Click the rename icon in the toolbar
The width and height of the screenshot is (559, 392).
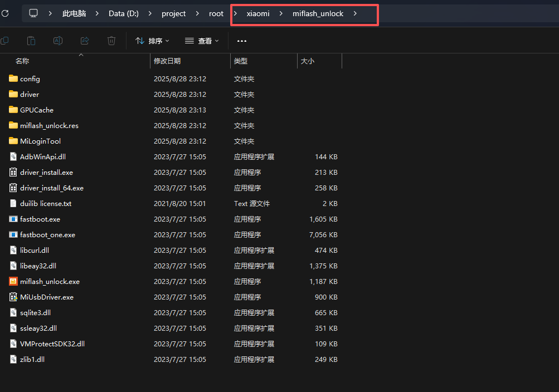tap(58, 41)
